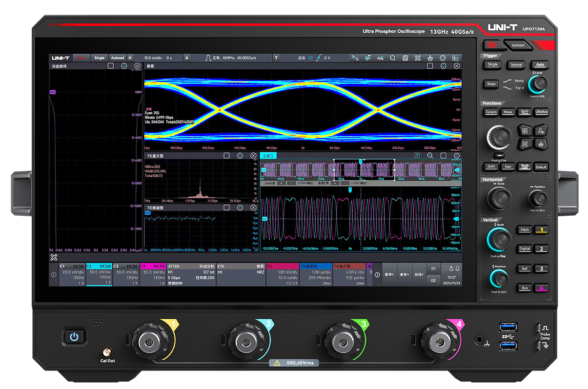Click the tools icon below the bathtub plot
The width and height of the screenshot is (588, 389).
point(54,257)
